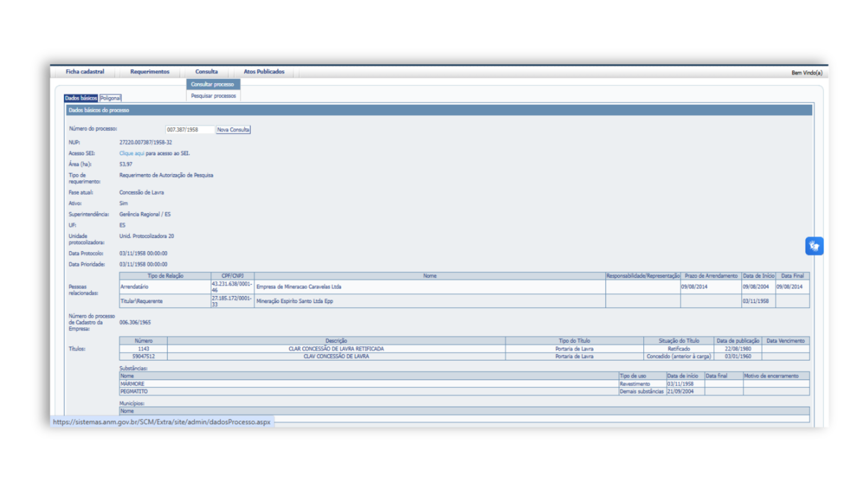
Task: Click the Situação do Título column header
Action: pyautogui.click(x=679, y=341)
